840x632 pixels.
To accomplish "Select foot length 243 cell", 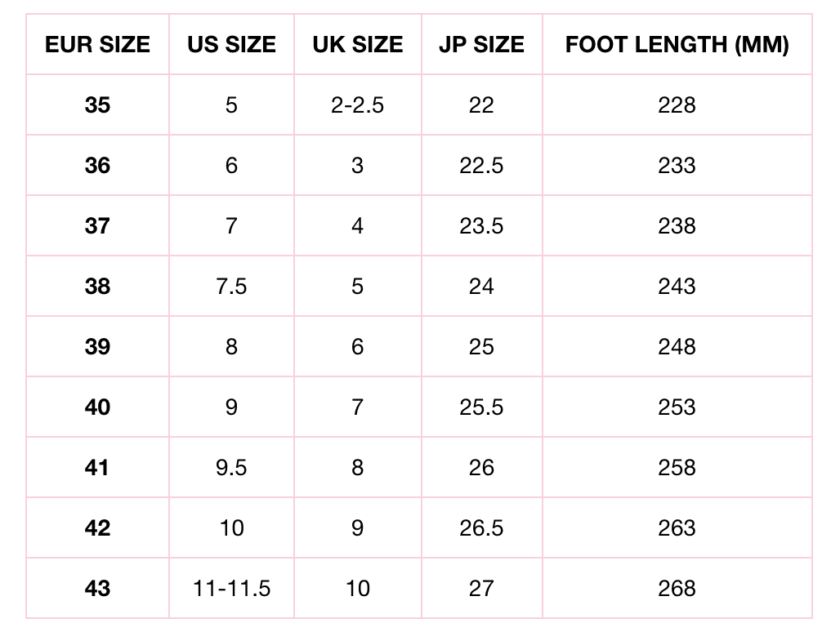I will pyautogui.click(x=677, y=287).
